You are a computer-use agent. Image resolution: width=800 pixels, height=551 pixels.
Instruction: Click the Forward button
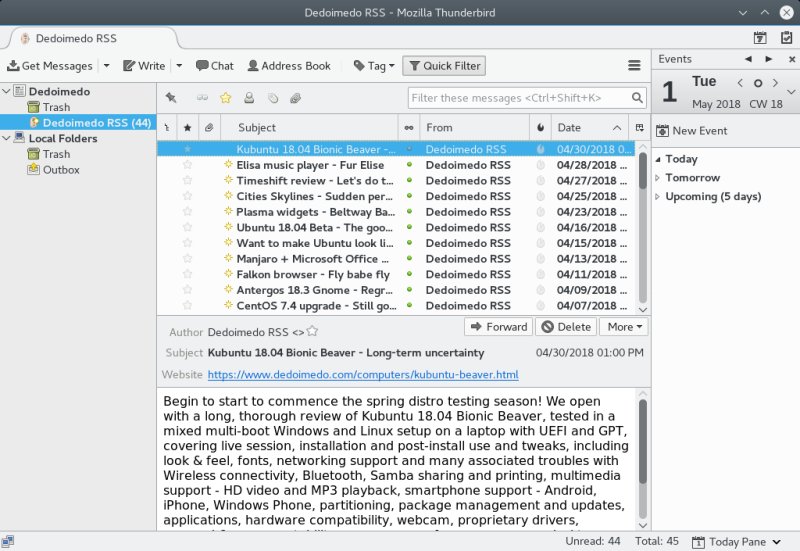coord(498,327)
